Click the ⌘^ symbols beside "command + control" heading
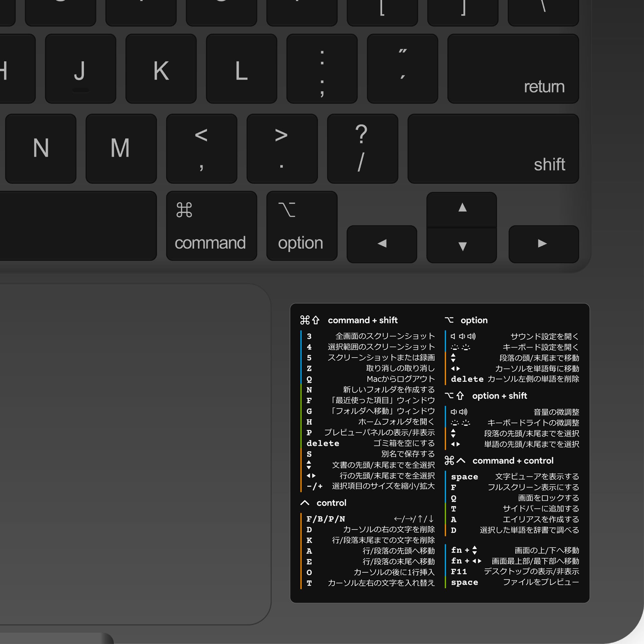Viewport: 644px width, 644px height. (x=455, y=461)
